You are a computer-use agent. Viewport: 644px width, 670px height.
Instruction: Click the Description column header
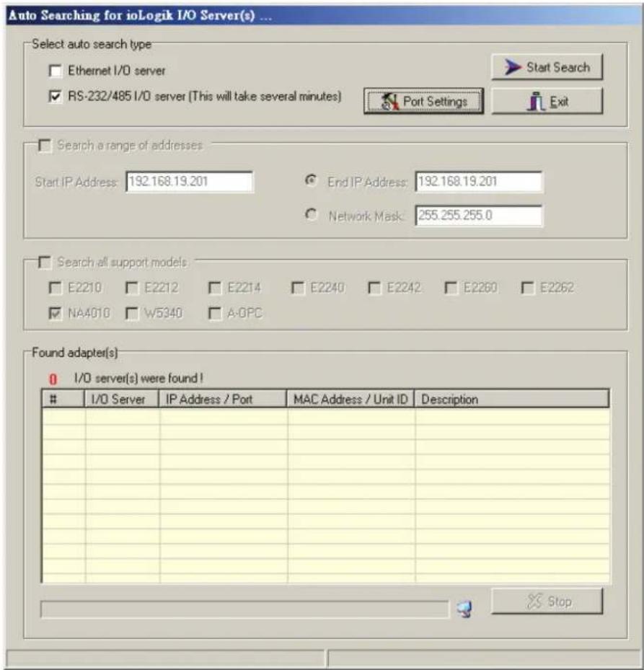click(511, 399)
